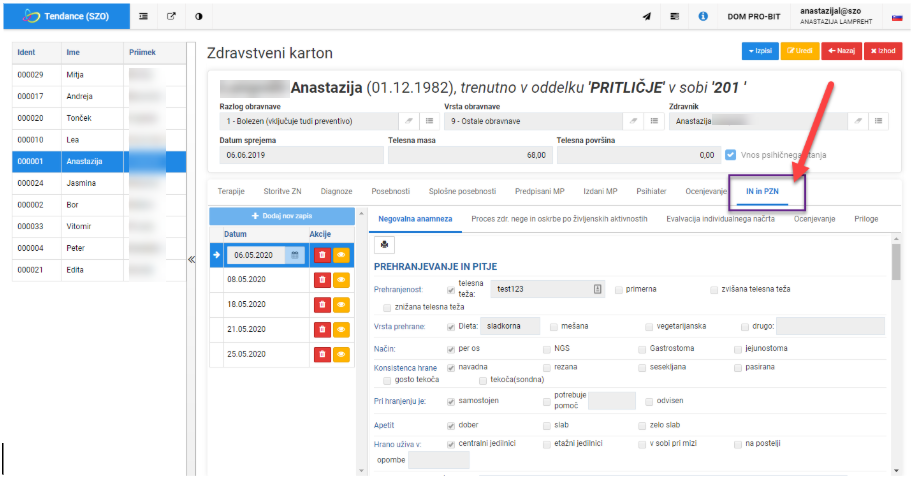Click the print icon above Prehranjevanje in pitje
Image resolution: width=911 pixels, height=481 pixels.
coord(385,245)
